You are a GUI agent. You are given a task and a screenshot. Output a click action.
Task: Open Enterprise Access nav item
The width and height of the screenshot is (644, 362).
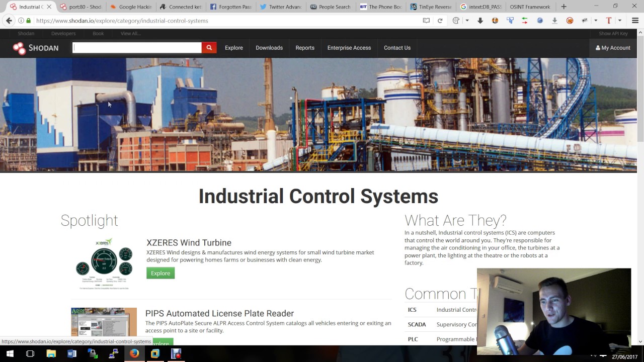click(349, 48)
